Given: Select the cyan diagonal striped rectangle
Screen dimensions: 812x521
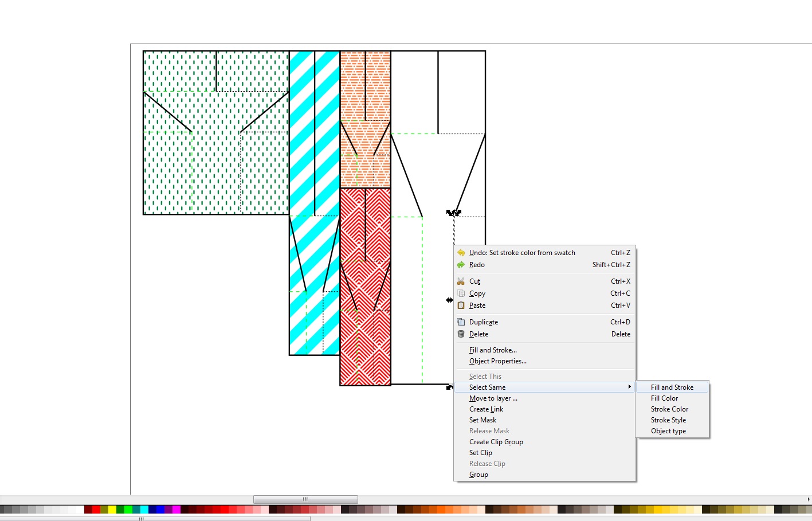Looking at the screenshot, I should pyautogui.click(x=315, y=203).
